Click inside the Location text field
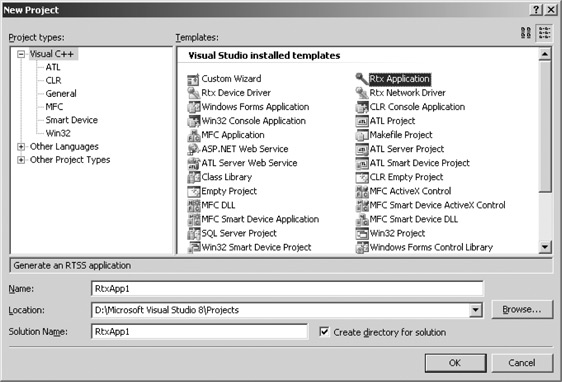Viewport: 562px width, 382px height. [280, 310]
